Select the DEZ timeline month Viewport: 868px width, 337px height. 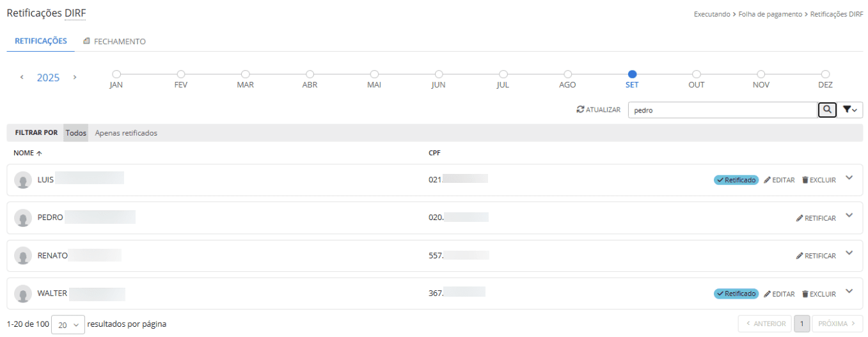pyautogui.click(x=825, y=74)
